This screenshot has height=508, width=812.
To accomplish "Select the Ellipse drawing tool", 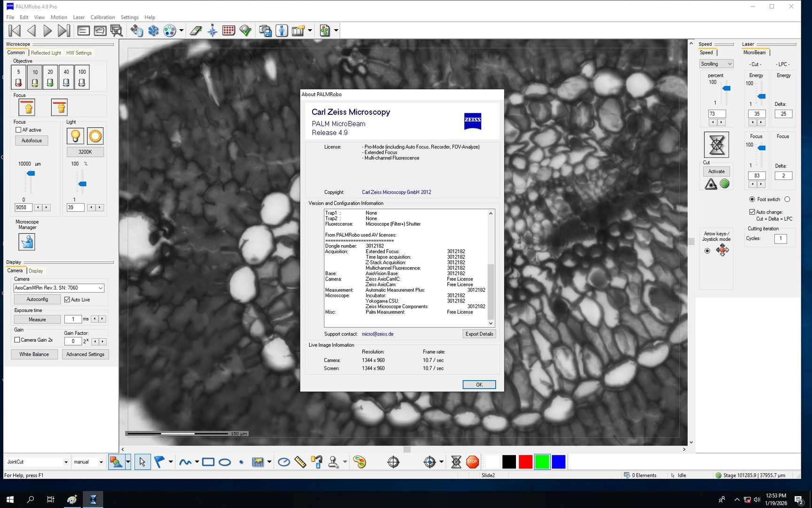I will point(225,462).
